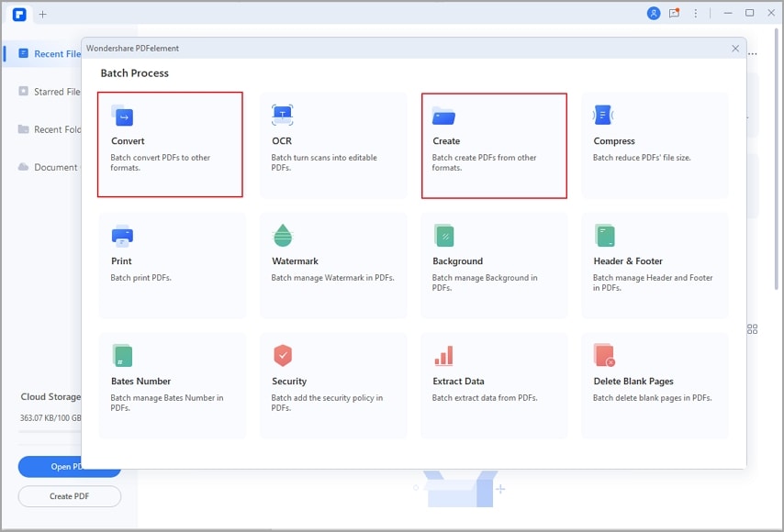Screen dimensions: 784x532
Task: Click the Extract Data chart icon
Action: pos(444,356)
